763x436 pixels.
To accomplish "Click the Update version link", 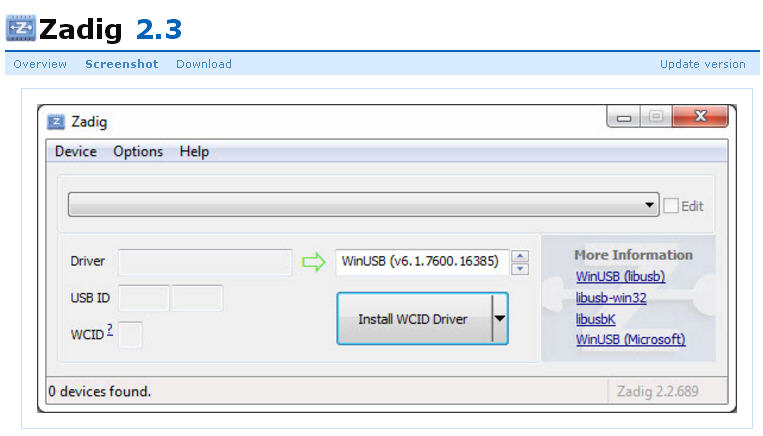I will pyautogui.click(x=703, y=64).
